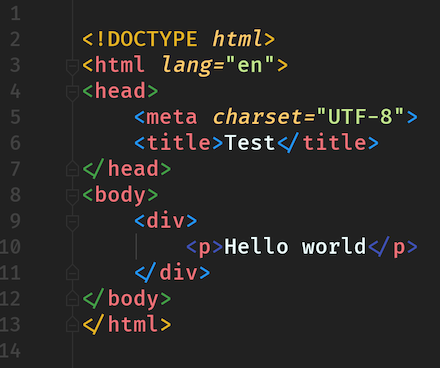Collapse the head tag fold marker on line 4
Screen dimensions: 440x368
coord(72,93)
